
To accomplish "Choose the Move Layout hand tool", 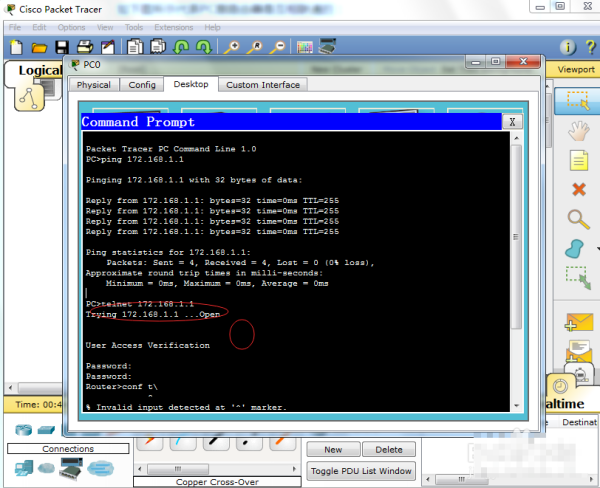I will click(578, 131).
